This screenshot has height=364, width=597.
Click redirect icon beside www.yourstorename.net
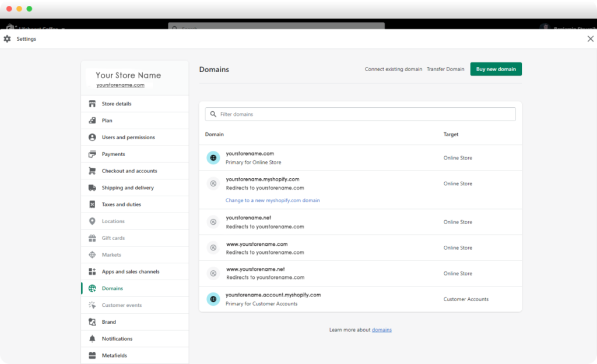point(213,274)
